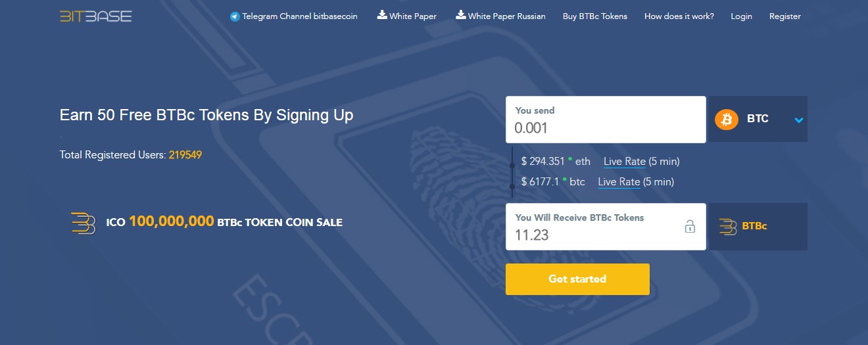The height and width of the screenshot is (345, 868).
Task: Click the BTBc logo beside receive field
Action: [x=728, y=226]
